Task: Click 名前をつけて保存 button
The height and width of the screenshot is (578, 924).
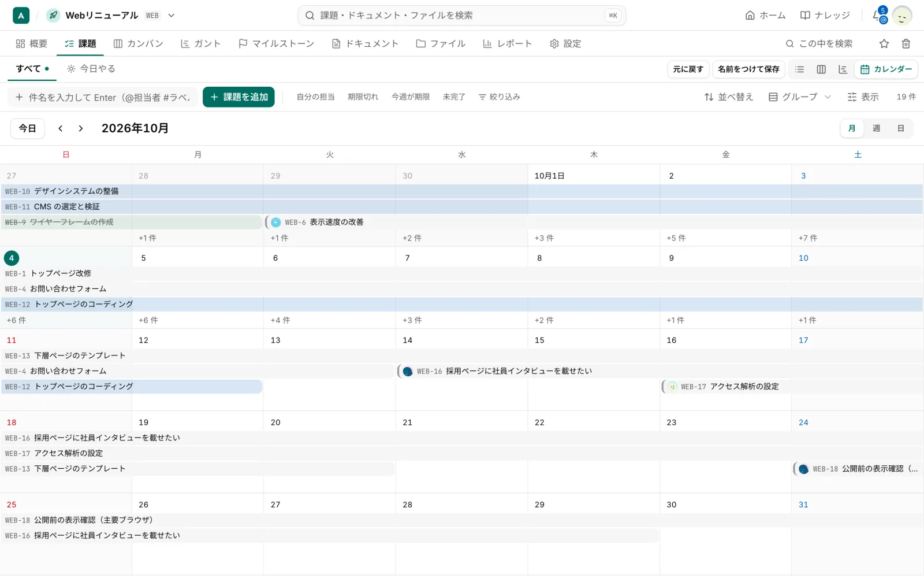Action: click(748, 69)
